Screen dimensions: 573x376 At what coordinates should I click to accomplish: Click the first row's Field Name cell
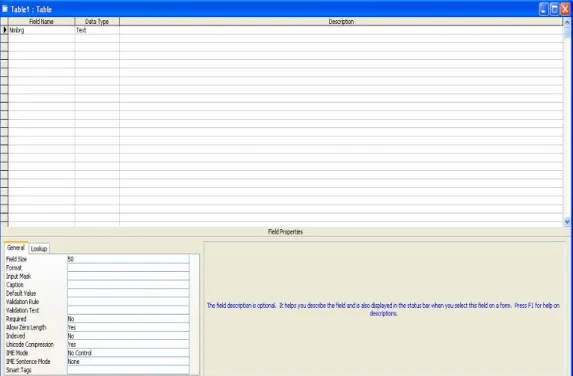tap(42, 30)
